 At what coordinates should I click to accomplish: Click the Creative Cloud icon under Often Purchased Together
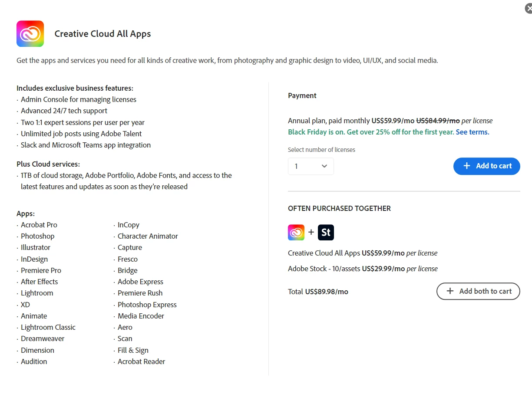(296, 232)
